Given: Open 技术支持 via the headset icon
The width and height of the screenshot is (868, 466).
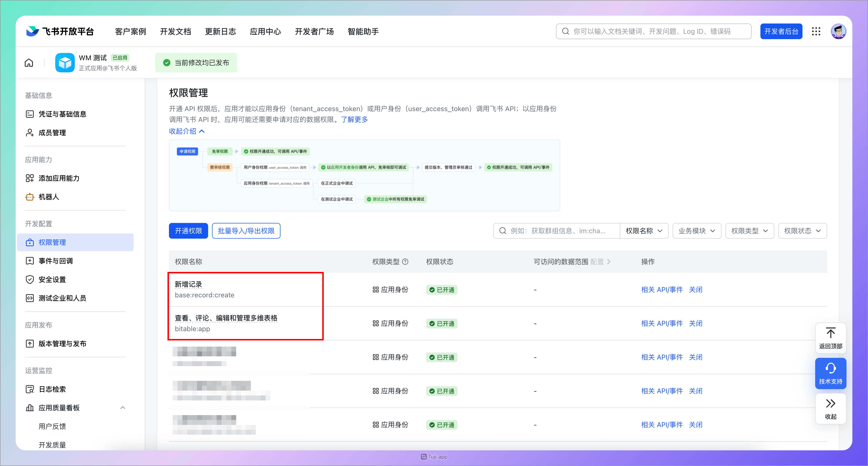Looking at the screenshot, I should (831, 368).
